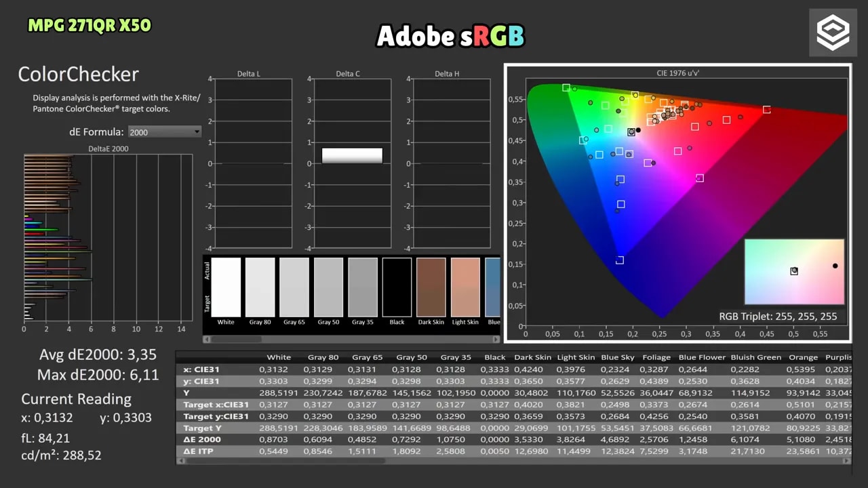Image resolution: width=868 pixels, height=488 pixels.
Task: Click the horizontal scrollbar under the data table
Action: tap(513, 462)
